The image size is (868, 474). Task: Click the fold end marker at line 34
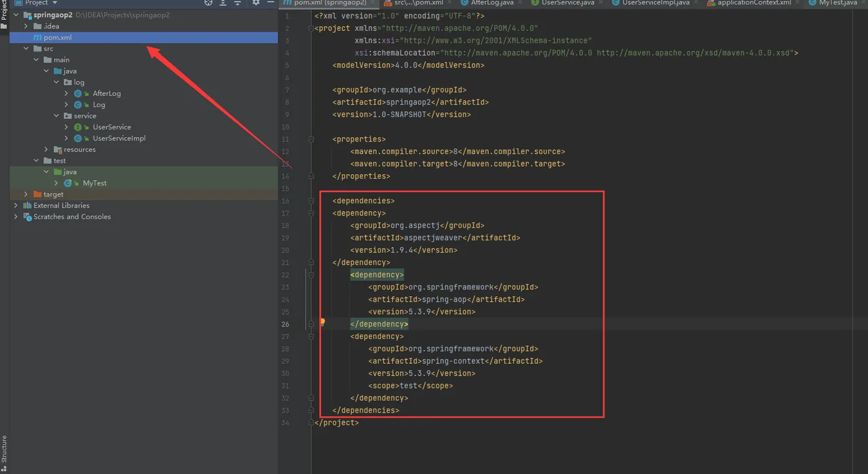(x=311, y=423)
